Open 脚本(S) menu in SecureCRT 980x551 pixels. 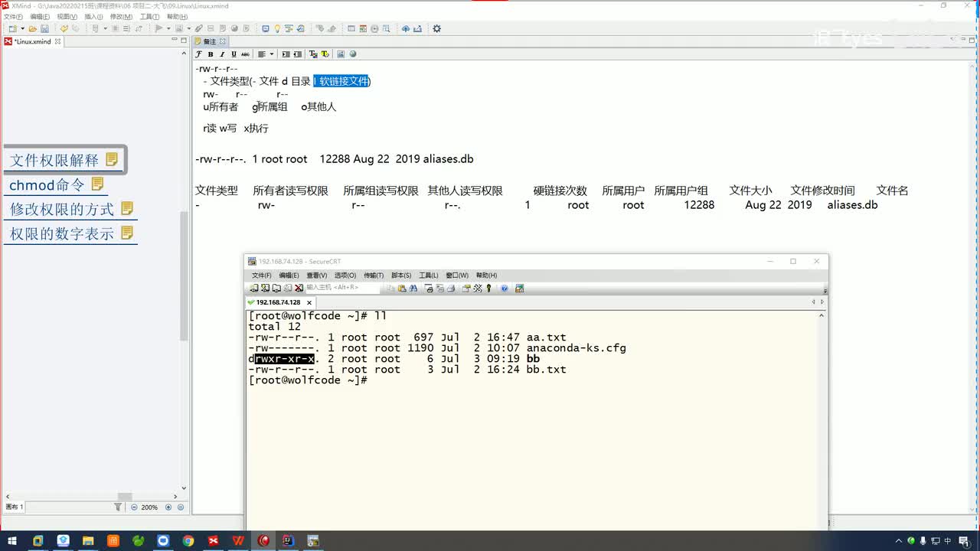[401, 275]
